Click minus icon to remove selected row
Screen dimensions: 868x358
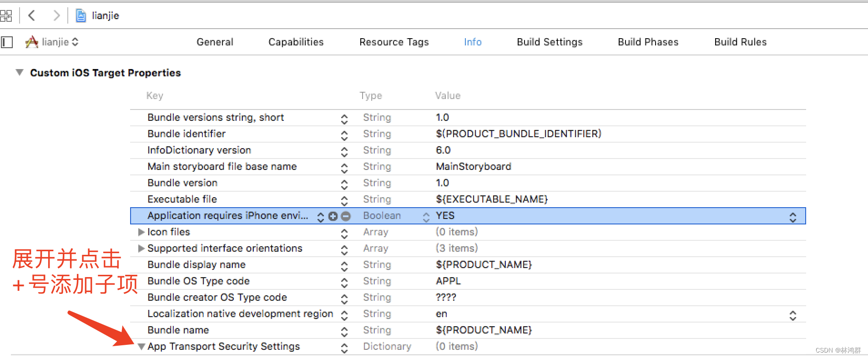coord(346,216)
